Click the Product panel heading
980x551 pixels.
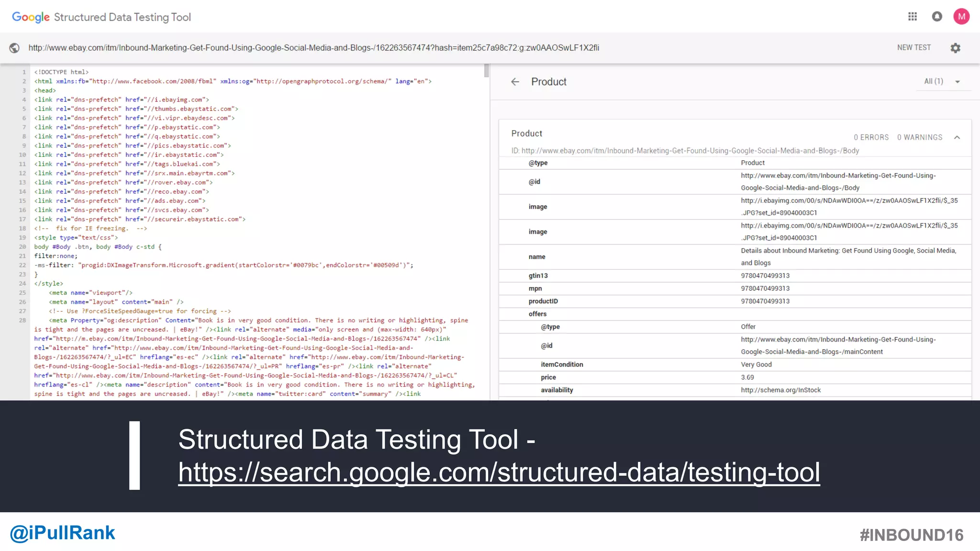[x=548, y=82]
